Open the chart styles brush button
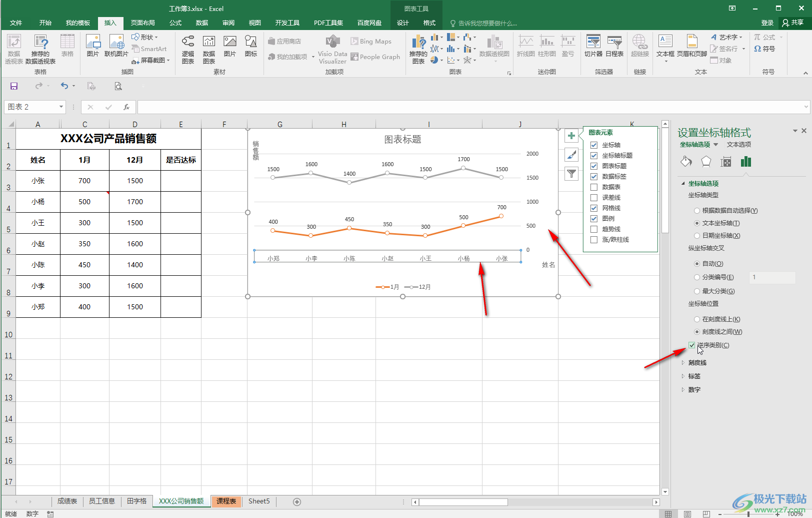 pyautogui.click(x=571, y=155)
